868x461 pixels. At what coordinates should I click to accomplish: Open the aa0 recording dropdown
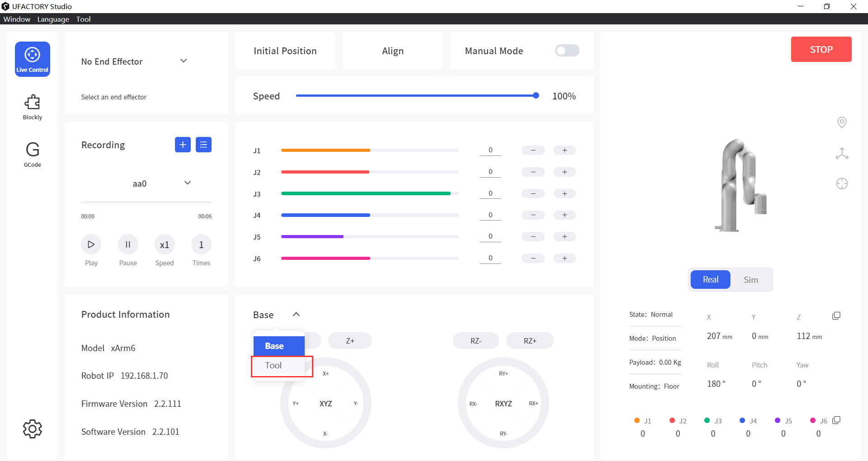187,183
